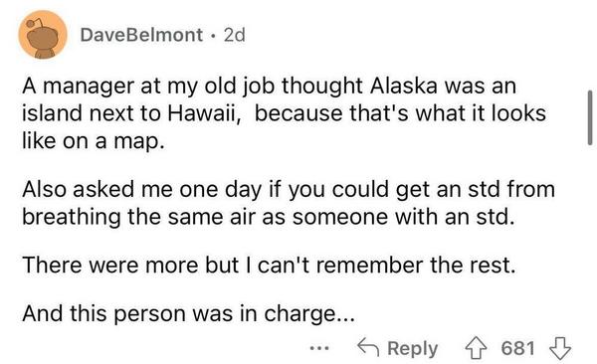Click the paragraph starting 'A manager at my old job'
Image resolution: width=597 pixels, height=364 pixels.
coord(284,113)
